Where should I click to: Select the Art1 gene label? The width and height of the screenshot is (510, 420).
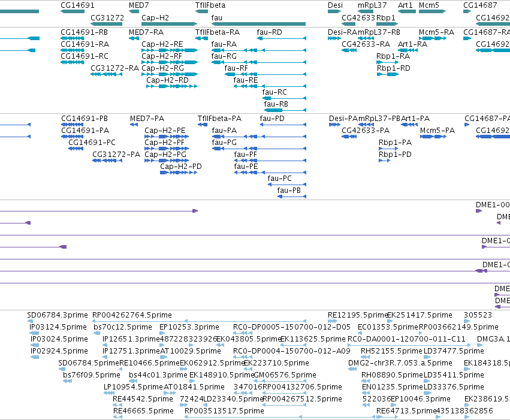click(x=405, y=5)
